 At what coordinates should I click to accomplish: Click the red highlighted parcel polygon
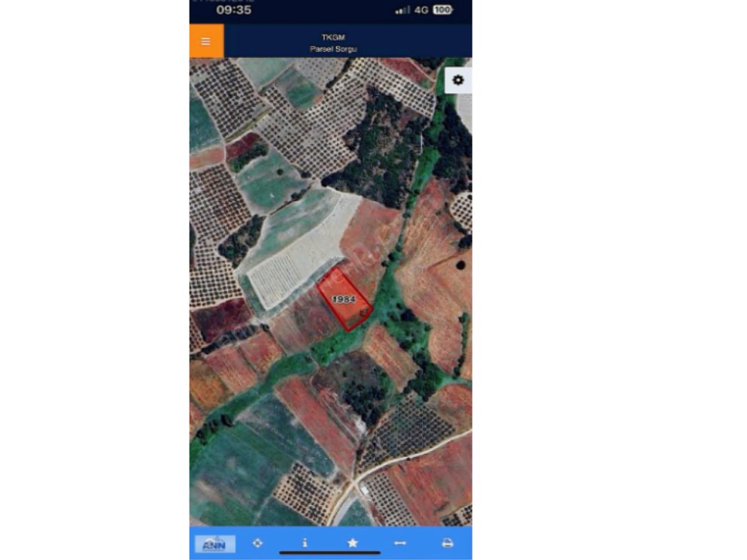click(345, 300)
